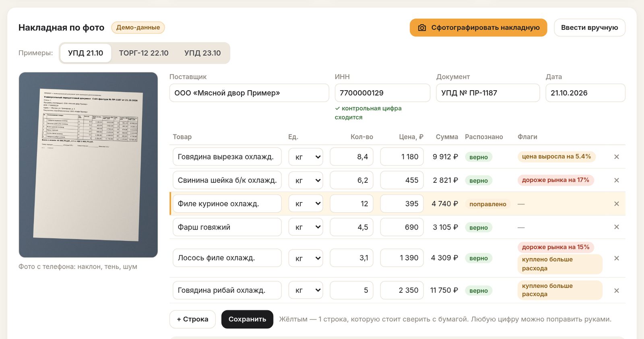Add a new line with + Строка
Viewport: 644px width, 339px height.
(192, 319)
